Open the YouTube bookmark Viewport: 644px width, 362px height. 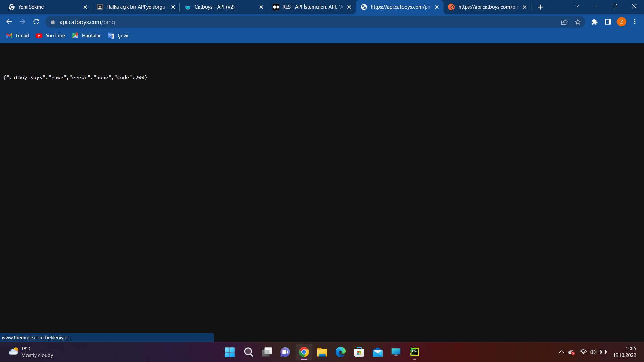click(50, 36)
